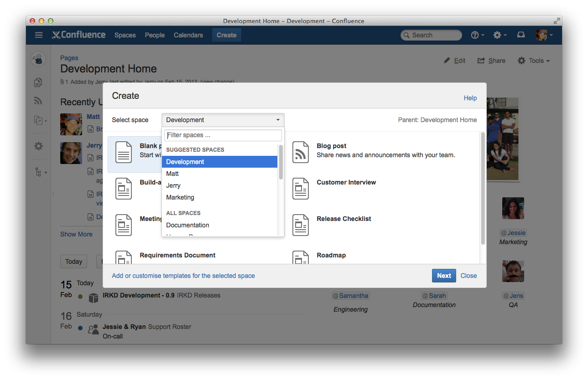Click the Jessie & Ryan people event icon
This screenshot has width=588, height=380.
click(x=94, y=329)
